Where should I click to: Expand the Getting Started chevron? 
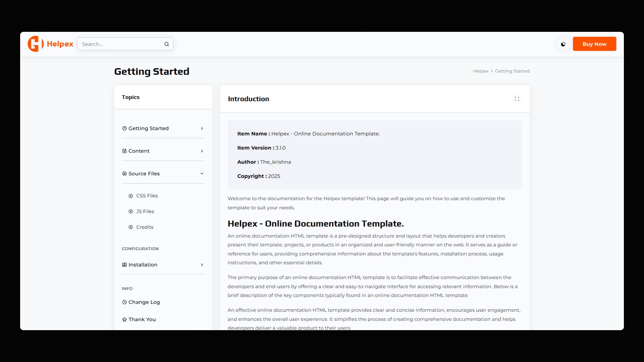(x=202, y=128)
